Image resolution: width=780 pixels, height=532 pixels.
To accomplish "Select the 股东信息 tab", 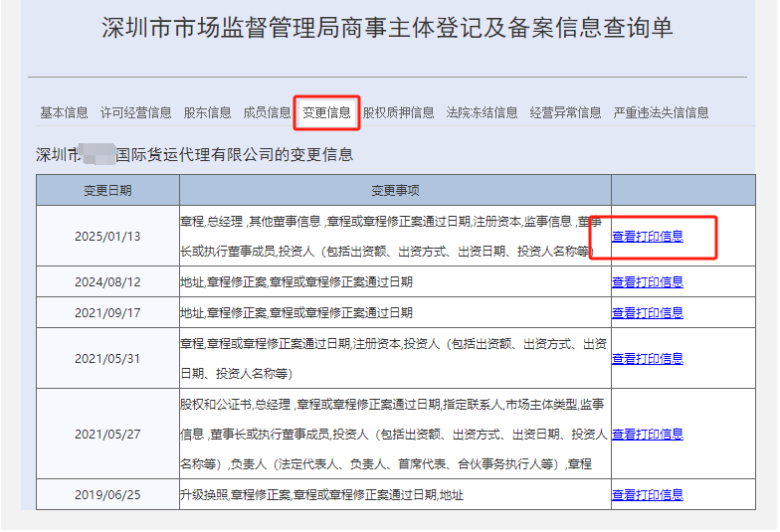I will tap(207, 112).
